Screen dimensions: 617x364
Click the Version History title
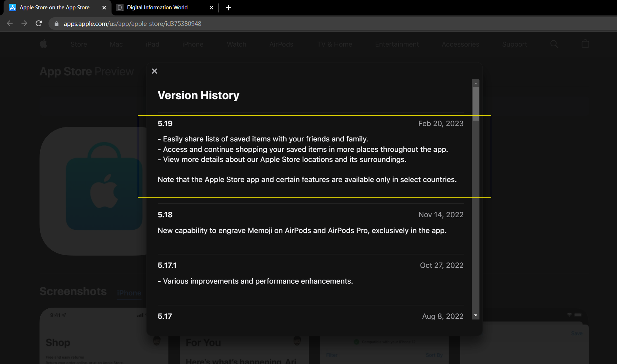pyautogui.click(x=199, y=95)
